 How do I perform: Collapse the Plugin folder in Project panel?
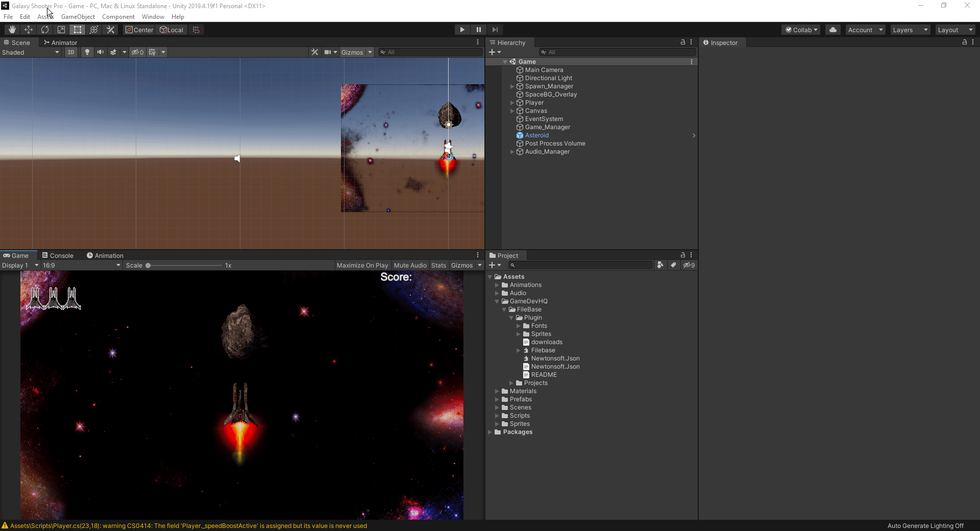click(511, 317)
